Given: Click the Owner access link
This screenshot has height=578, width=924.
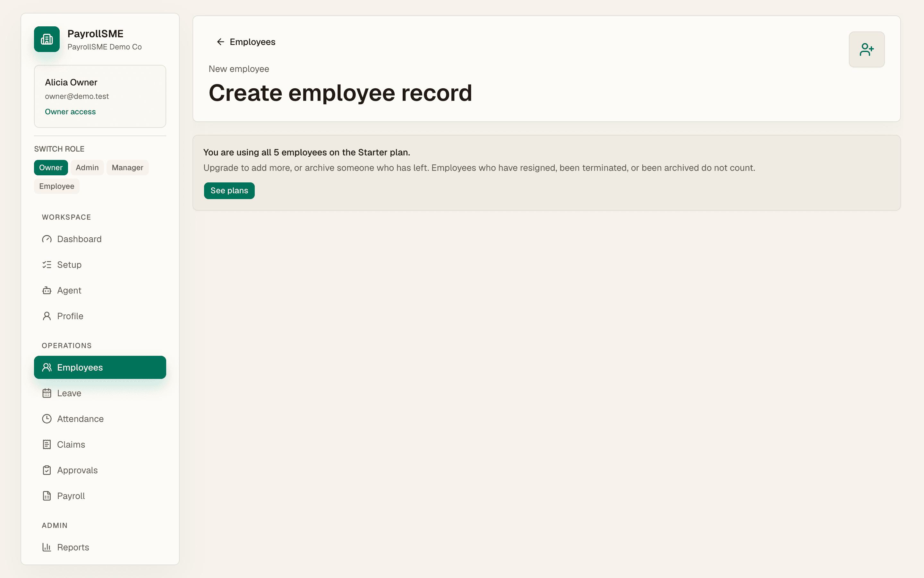Looking at the screenshot, I should pos(70,112).
